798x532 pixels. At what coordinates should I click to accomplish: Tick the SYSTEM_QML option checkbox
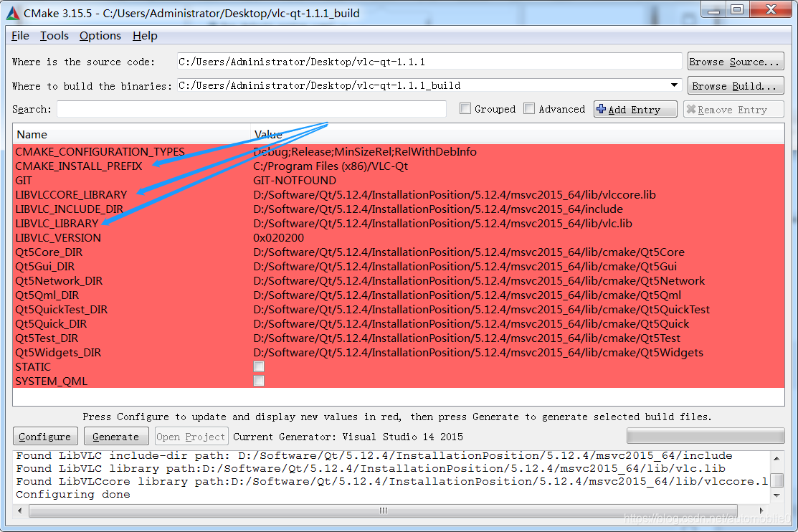click(x=259, y=381)
